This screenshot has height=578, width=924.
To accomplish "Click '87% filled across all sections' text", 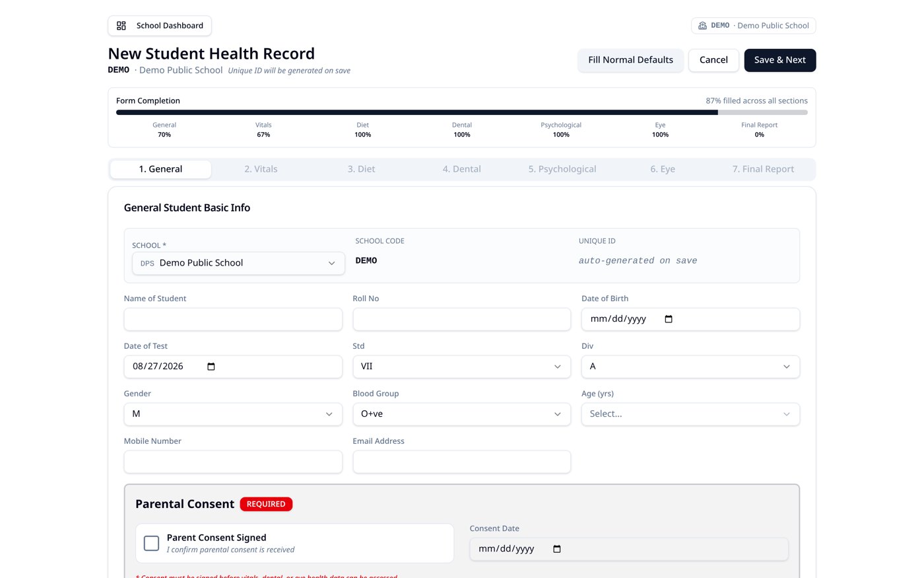I will (756, 101).
